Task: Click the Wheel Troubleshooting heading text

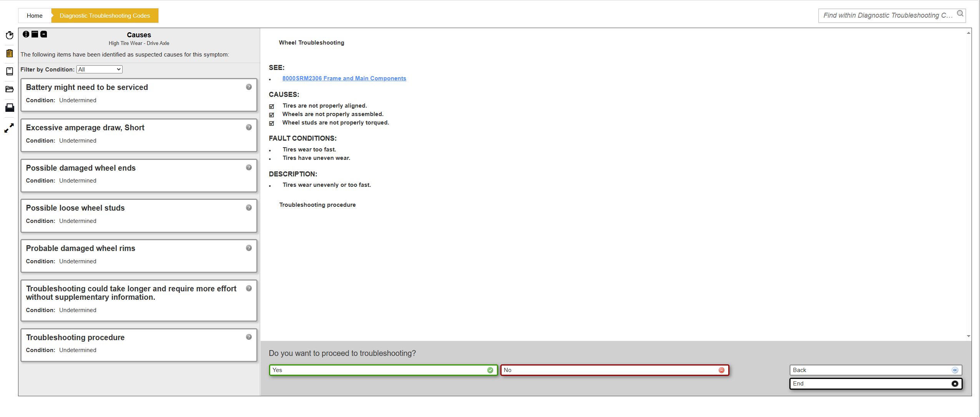Action: [311, 43]
